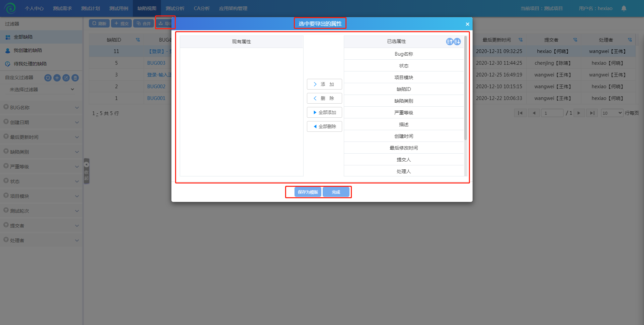Expand the 严重等级 filter section
644x325 pixels.
[x=41, y=167]
